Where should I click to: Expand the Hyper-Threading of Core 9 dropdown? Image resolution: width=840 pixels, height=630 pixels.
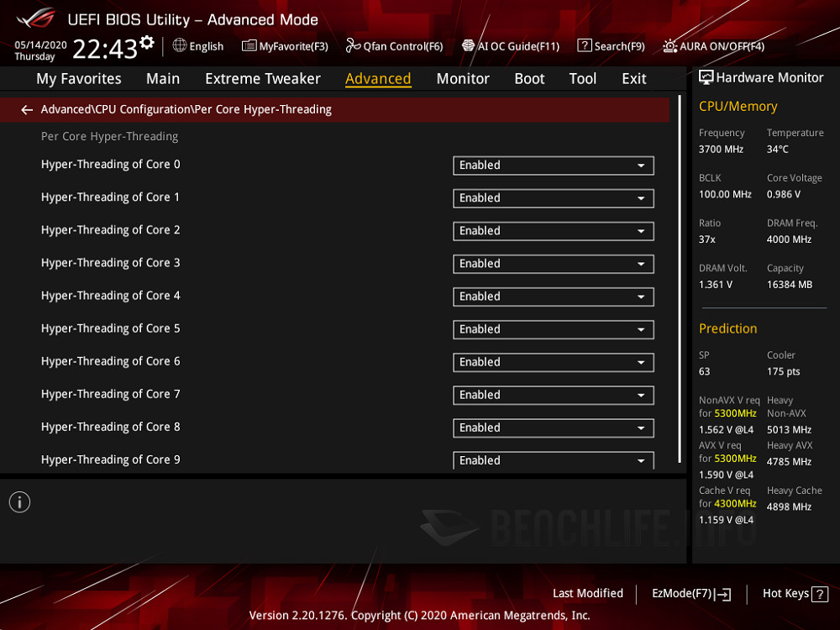pos(553,460)
